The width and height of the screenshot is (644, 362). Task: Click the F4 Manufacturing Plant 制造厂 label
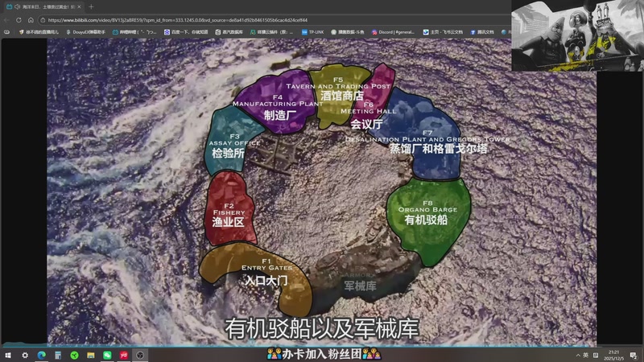click(x=278, y=106)
